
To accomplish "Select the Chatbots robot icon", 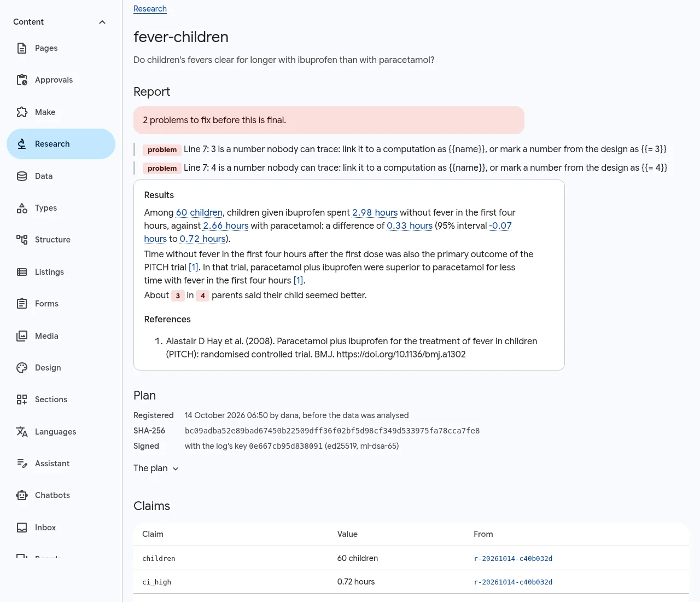I will pos(22,495).
